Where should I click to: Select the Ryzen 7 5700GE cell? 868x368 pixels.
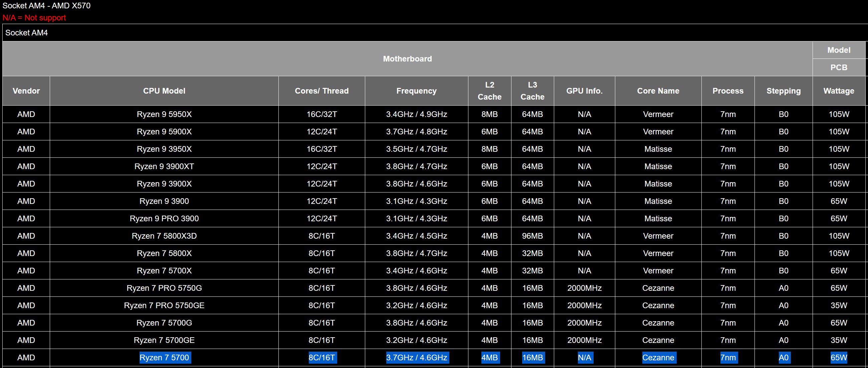tap(164, 340)
